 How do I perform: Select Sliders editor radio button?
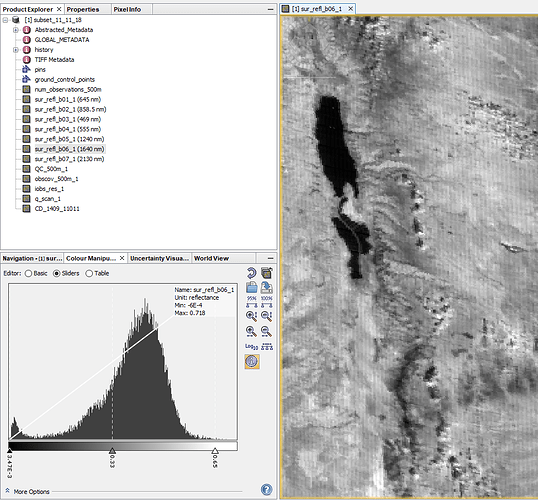coord(57,274)
